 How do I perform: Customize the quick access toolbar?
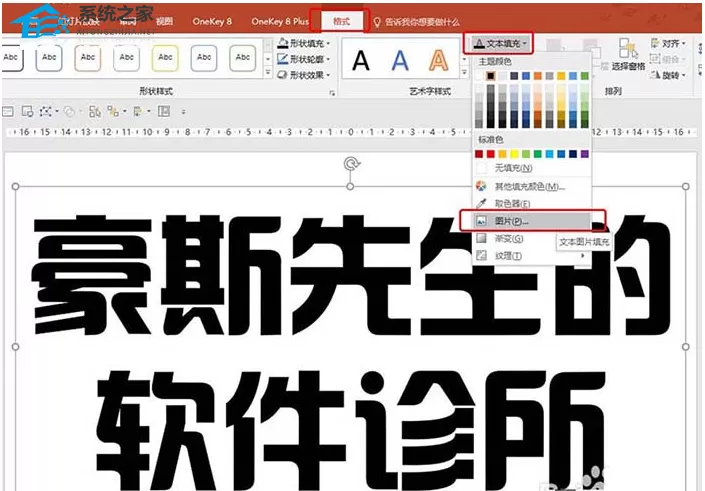[x=183, y=112]
